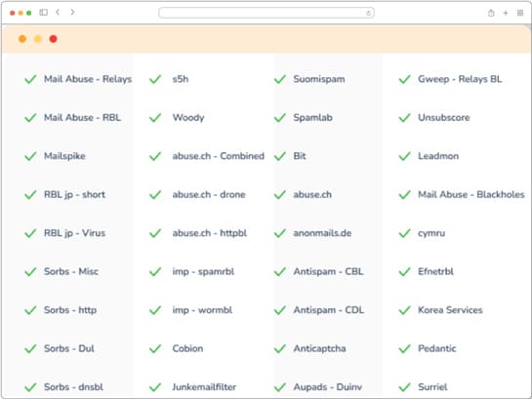
Task: Click checkmark beside Korea Services
Action: tap(405, 310)
